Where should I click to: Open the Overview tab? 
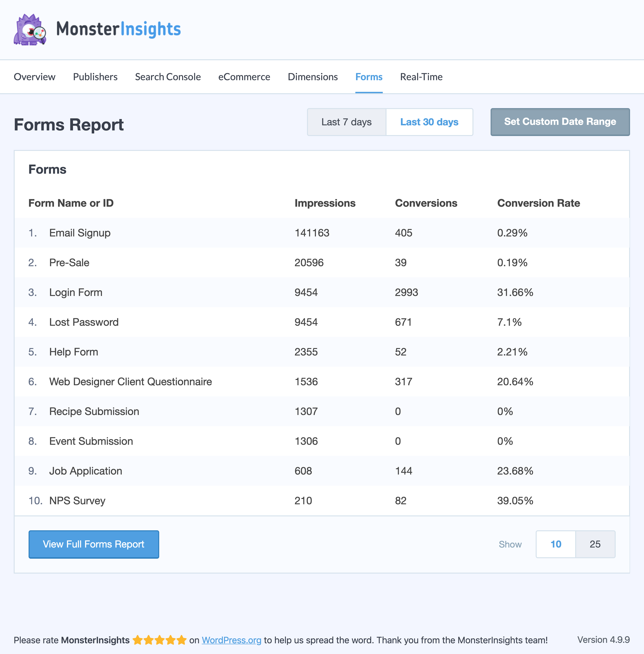[34, 77]
